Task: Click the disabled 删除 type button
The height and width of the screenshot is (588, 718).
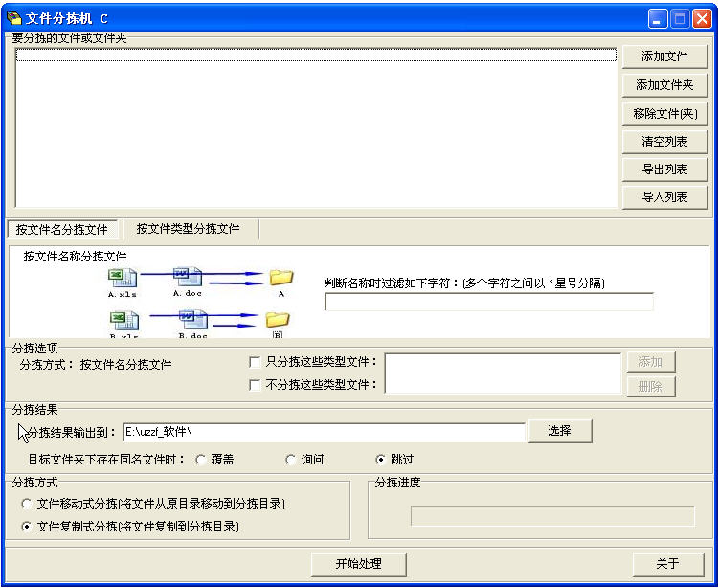Action: coord(651,387)
